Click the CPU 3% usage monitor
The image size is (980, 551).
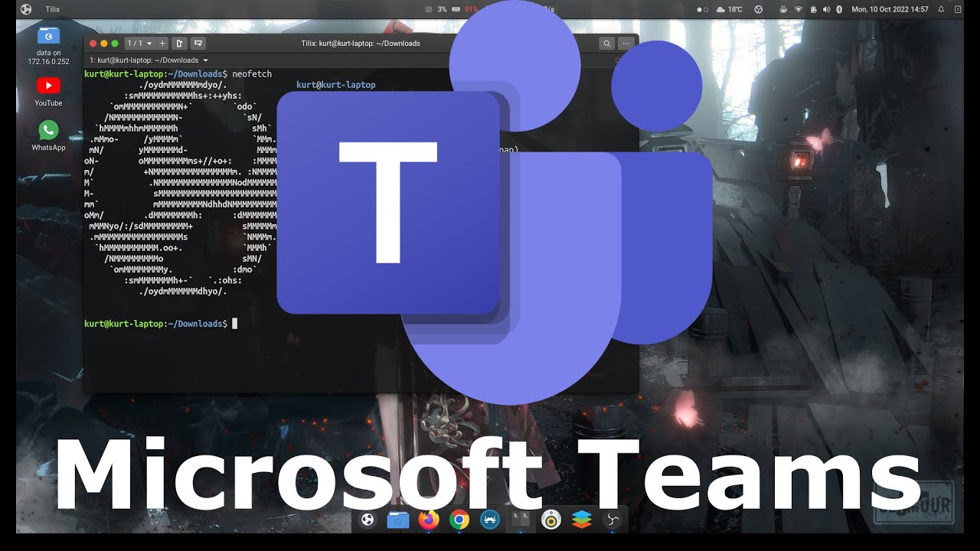[x=436, y=9]
